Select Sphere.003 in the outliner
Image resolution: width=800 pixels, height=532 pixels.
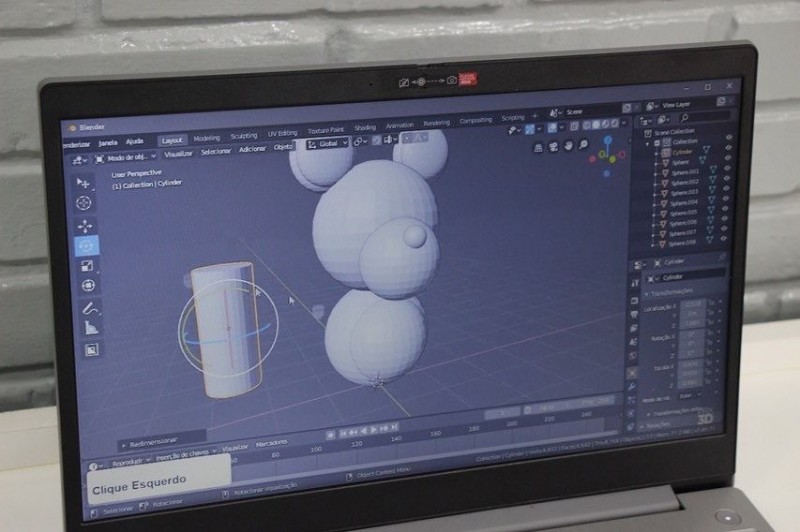coord(684,192)
